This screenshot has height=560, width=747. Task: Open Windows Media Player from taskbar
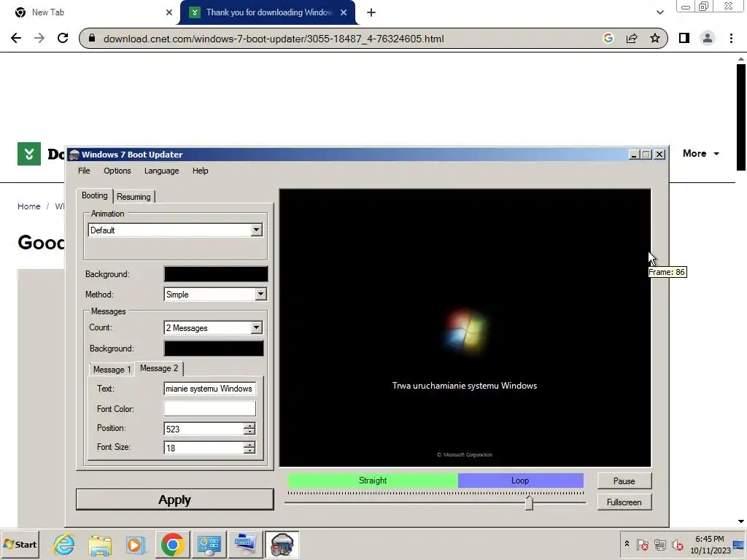[136, 544]
